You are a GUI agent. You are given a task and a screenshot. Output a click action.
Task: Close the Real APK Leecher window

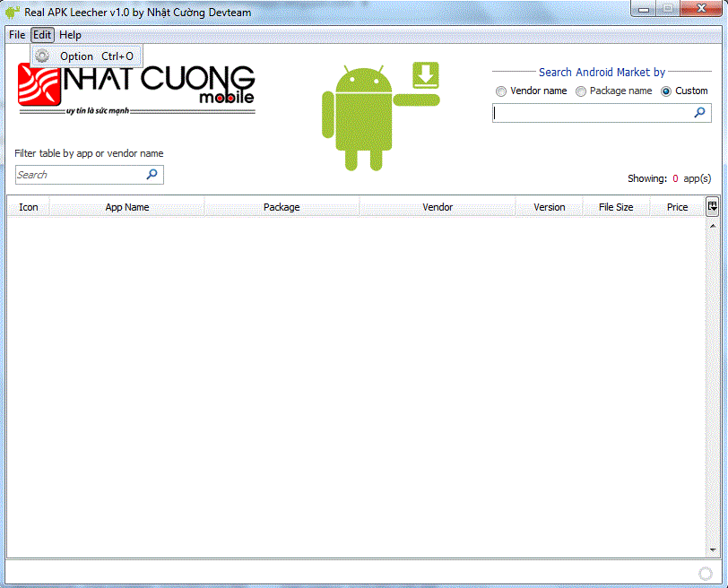coord(701,9)
